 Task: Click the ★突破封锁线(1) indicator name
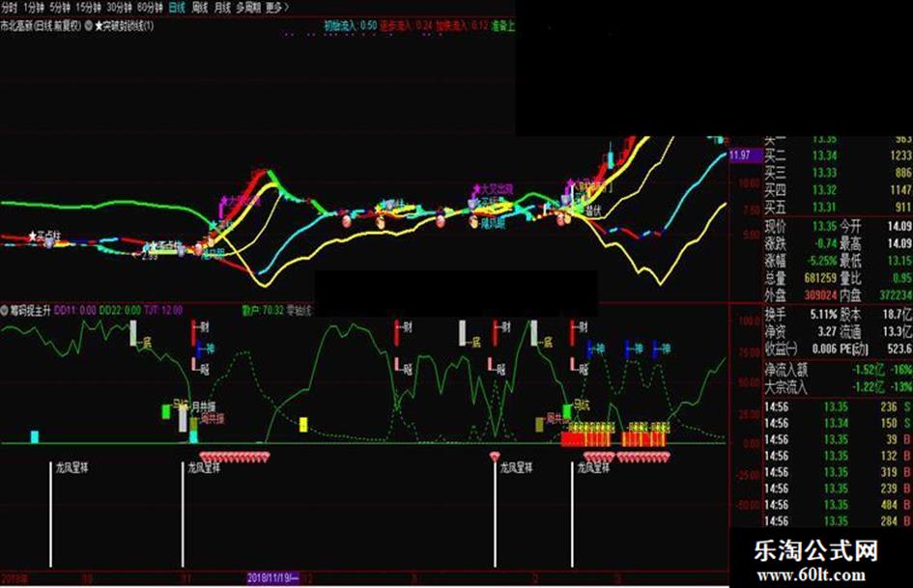point(124,26)
